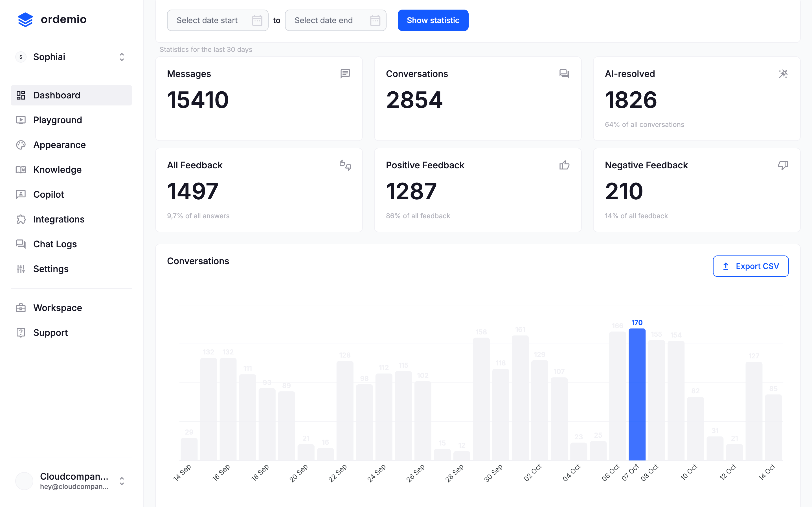The image size is (812, 507).
Task: Open the Playground menu item
Action: pos(57,120)
